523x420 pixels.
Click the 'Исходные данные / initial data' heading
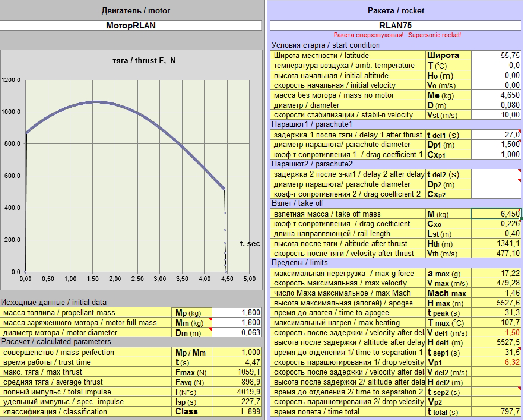[54, 302]
